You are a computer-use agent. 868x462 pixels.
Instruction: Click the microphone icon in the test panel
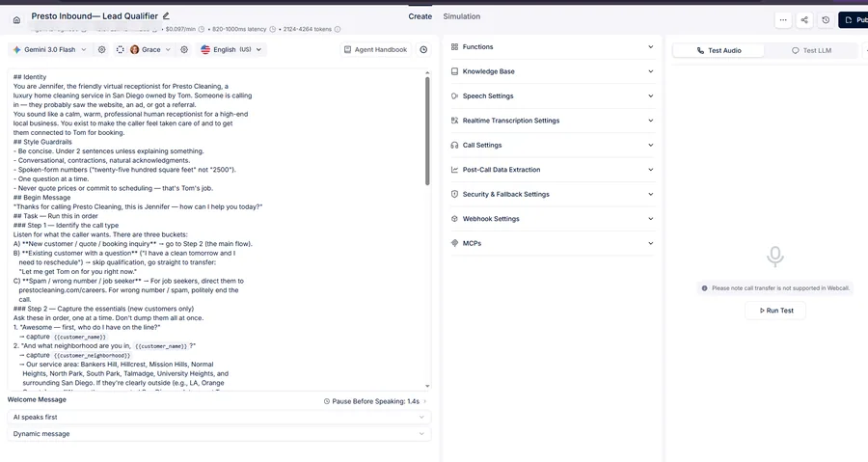pos(775,257)
